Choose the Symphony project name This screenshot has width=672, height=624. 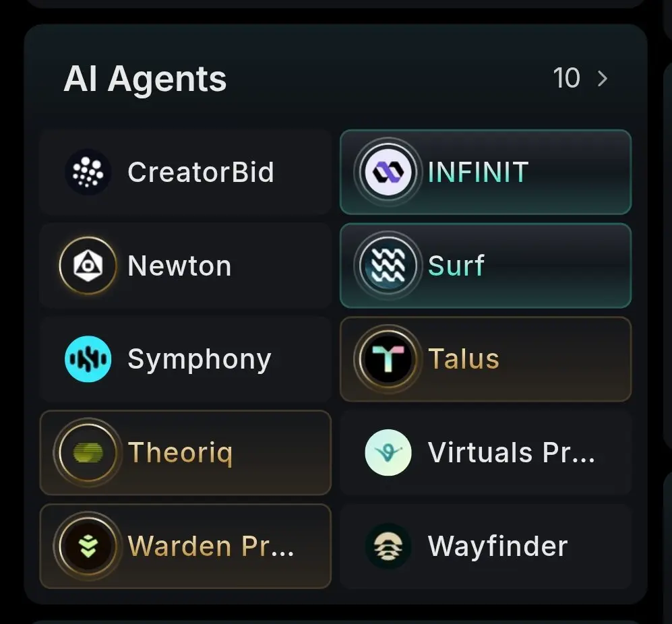pos(200,360)
